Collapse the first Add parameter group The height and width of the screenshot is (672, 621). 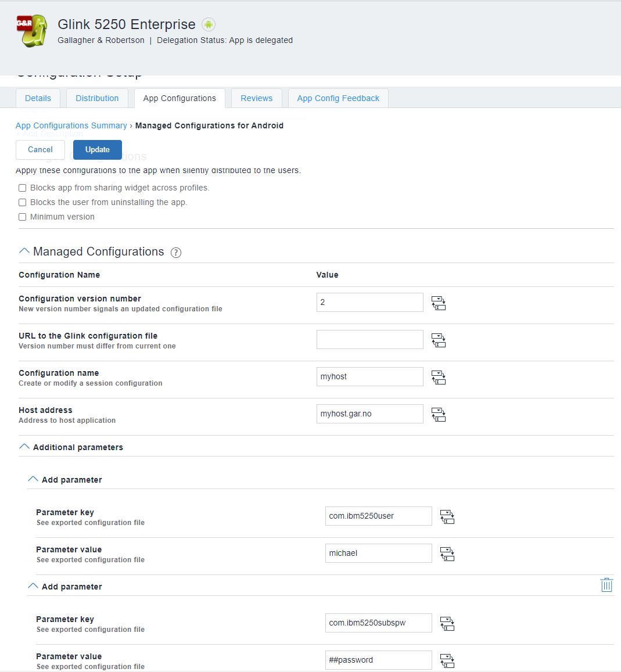coord(33,479)
